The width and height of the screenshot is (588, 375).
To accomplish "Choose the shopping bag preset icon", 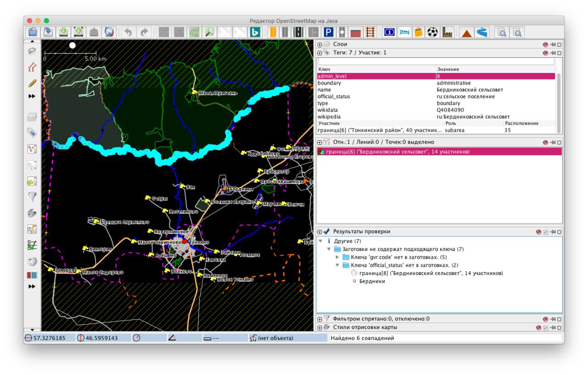I will pos(418,32).
